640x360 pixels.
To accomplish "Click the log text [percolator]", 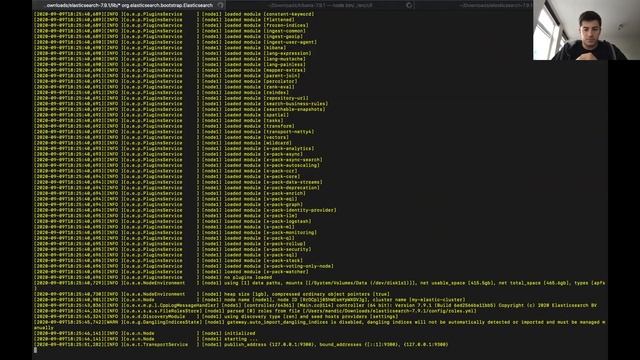I will tap(280, 81).
